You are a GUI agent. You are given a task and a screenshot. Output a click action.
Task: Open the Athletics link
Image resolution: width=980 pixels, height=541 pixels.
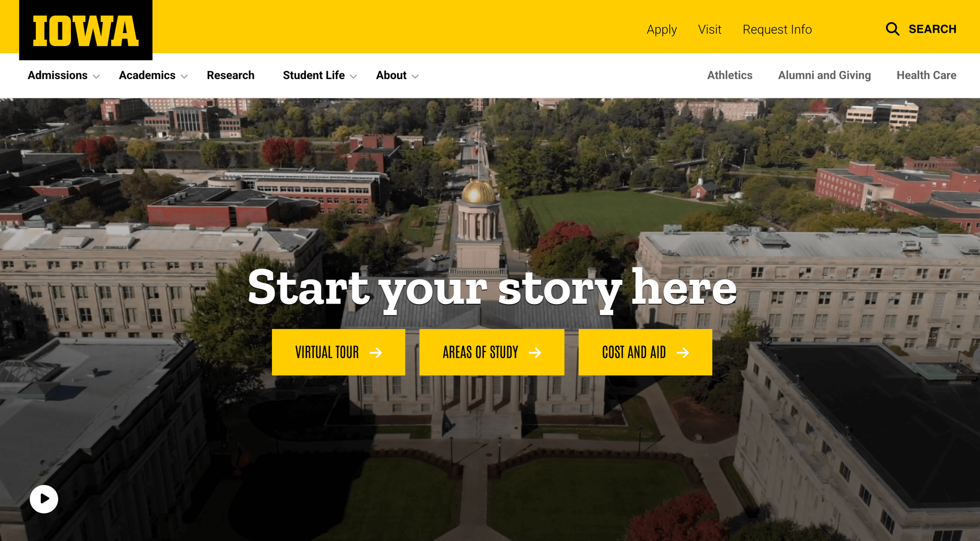point(730,76)
